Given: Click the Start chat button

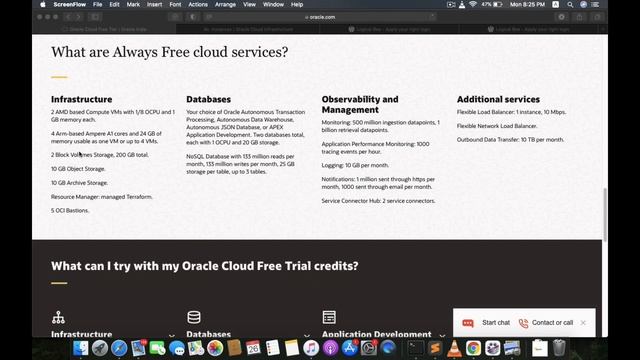Looking at the screenshot, I should coord(486,323).
